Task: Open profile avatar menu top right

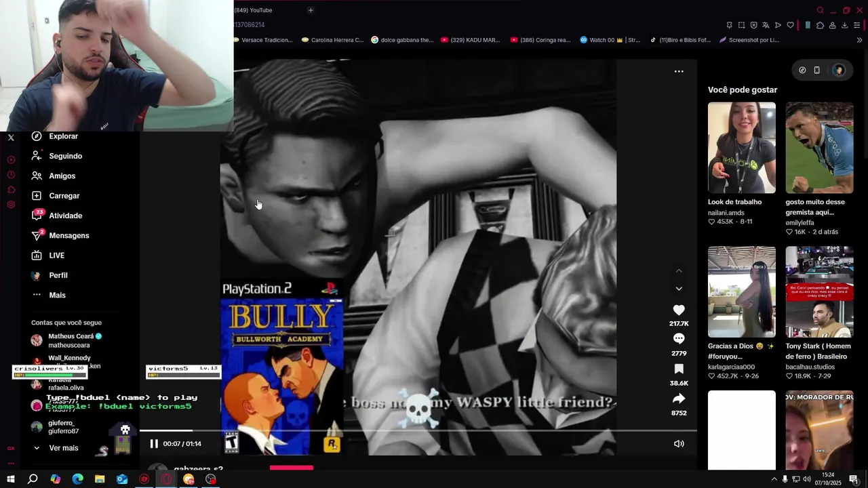Action: click(x=839, y=70)
